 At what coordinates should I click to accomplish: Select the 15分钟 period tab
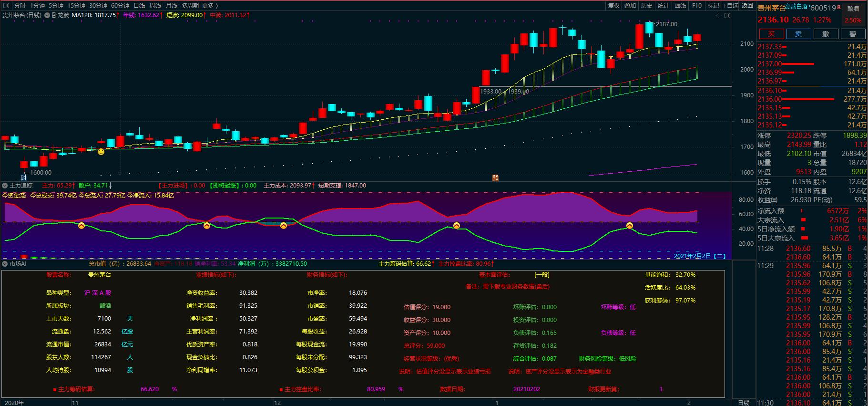coord(76,6)
